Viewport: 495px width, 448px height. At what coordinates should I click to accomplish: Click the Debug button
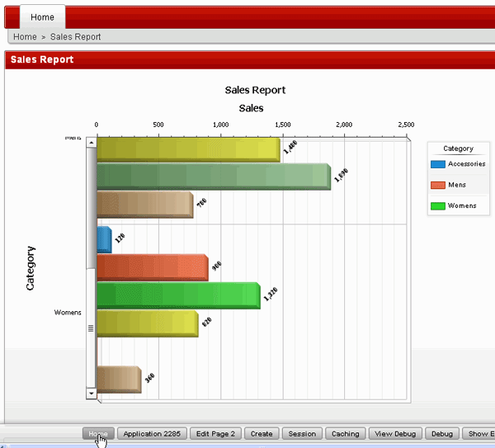pos(442,434)
